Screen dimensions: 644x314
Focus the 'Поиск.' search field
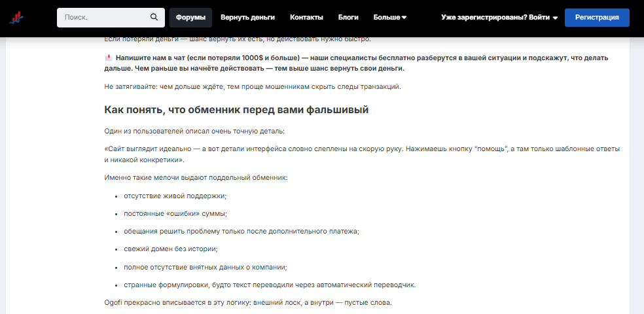[103, 18]
